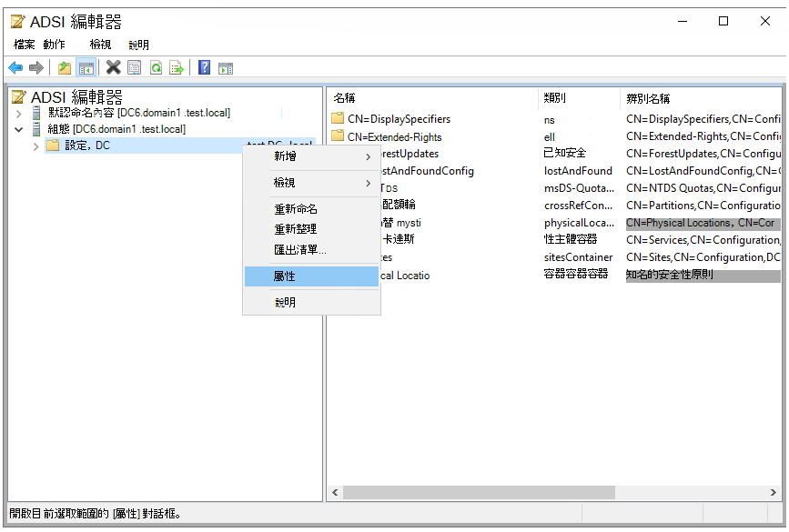Select the ADSI 編輯器 root tree item

pos(76,97)
